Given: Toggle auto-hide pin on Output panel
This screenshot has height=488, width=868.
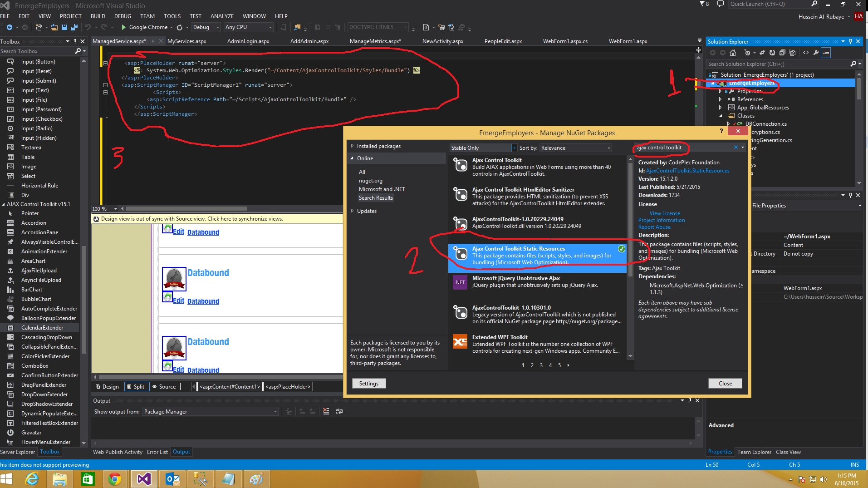Looking at the screenshot, I should click(x=690, y=400).
